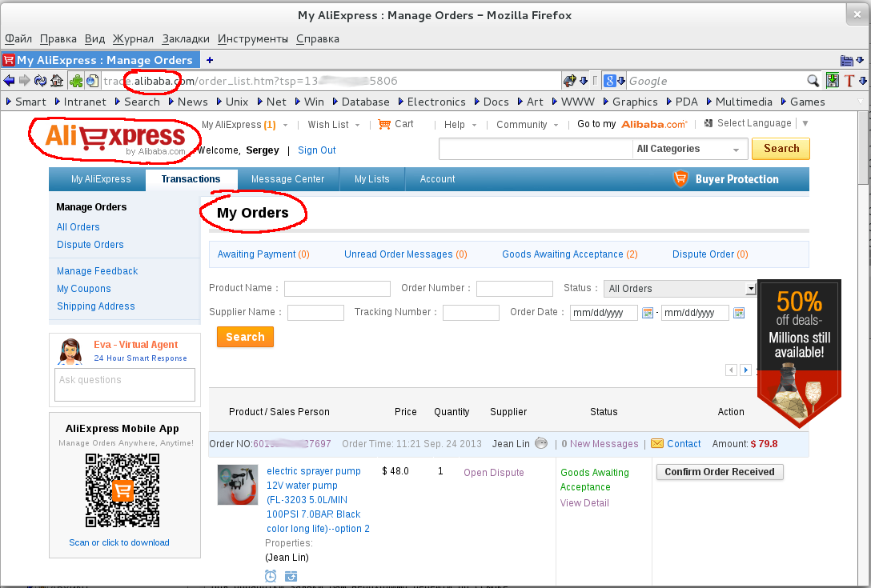Reload the page with the refresh icon
This screenshot has width=871, height=588.
41,81
